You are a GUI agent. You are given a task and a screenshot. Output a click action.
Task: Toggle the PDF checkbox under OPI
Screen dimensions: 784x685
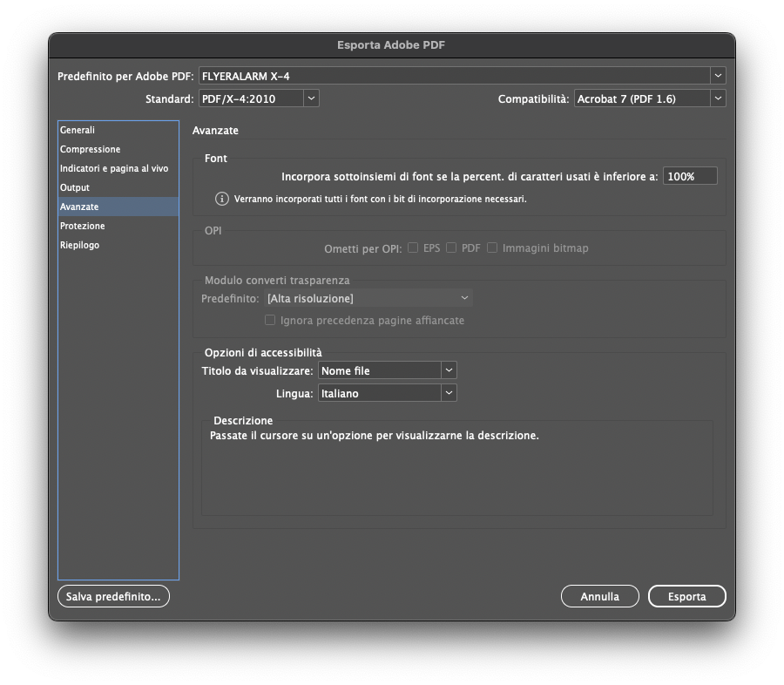[451, 248]
